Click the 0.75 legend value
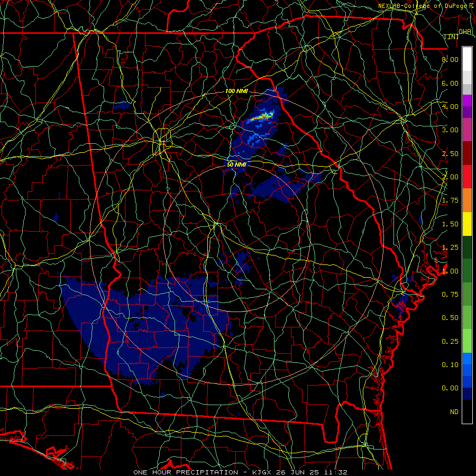Viewport: 476px width, 476px height. tap(450, 295)
